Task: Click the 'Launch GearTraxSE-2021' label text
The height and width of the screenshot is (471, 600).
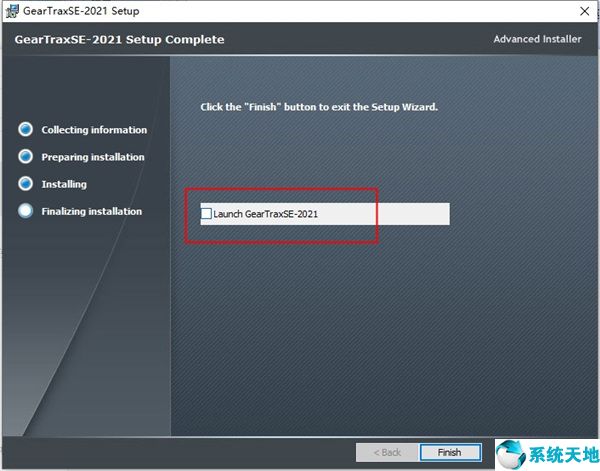Action: point(266,214)
